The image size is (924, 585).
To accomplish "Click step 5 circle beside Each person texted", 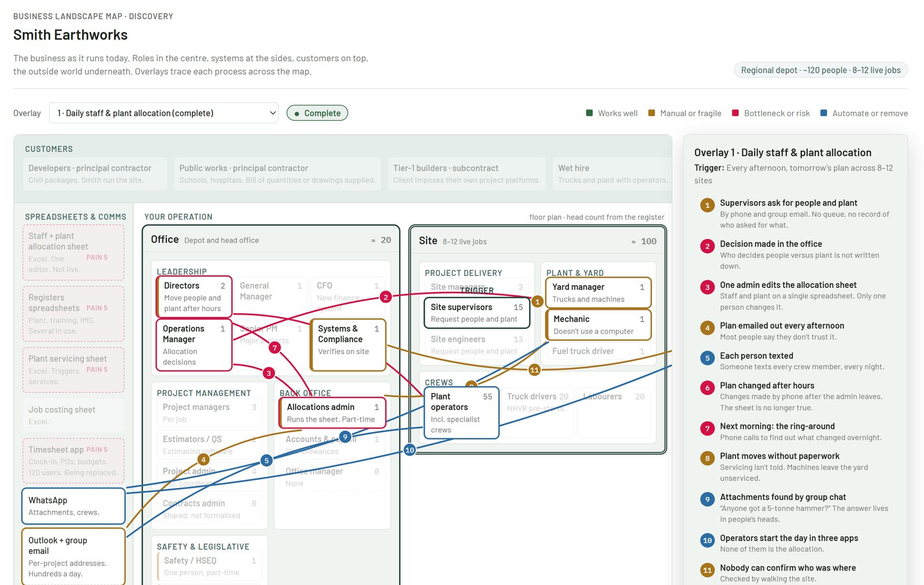I will (707, 358).
